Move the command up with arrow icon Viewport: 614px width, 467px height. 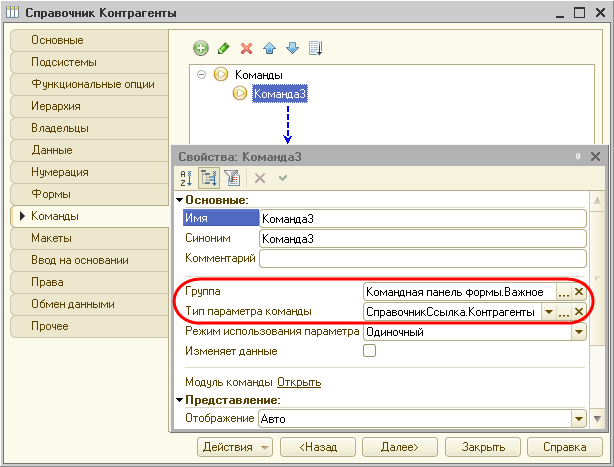pos(269,48)
